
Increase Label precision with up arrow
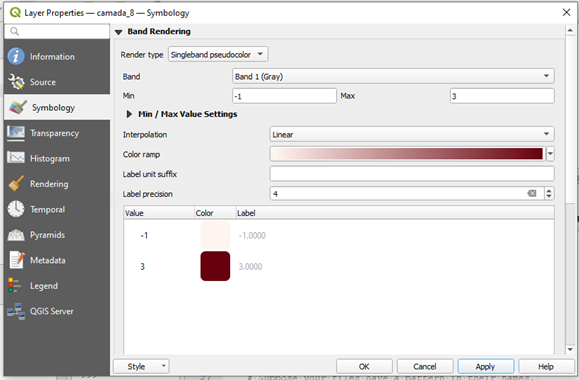point(549,191)
